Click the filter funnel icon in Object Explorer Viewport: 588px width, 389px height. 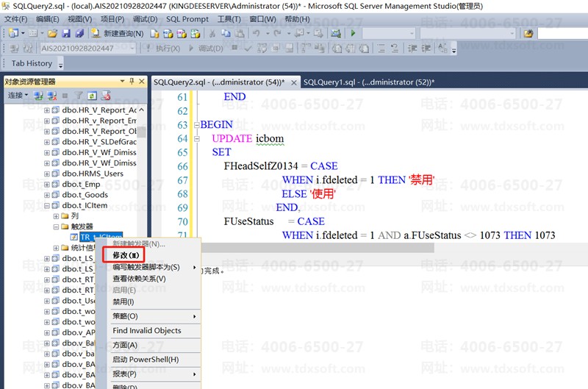[x=79, y=96]
